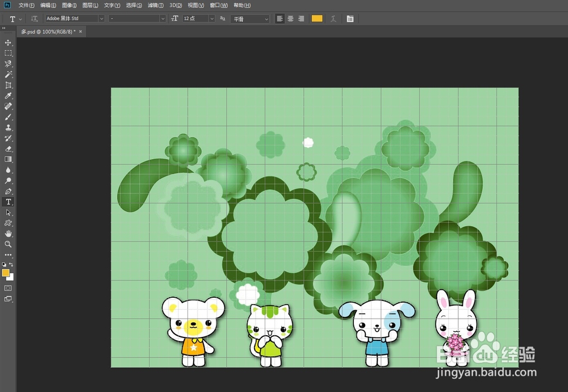Click the green-striped kitten on the canvas
The height and width of the screenshot is (392, 568).
point(269,336)
